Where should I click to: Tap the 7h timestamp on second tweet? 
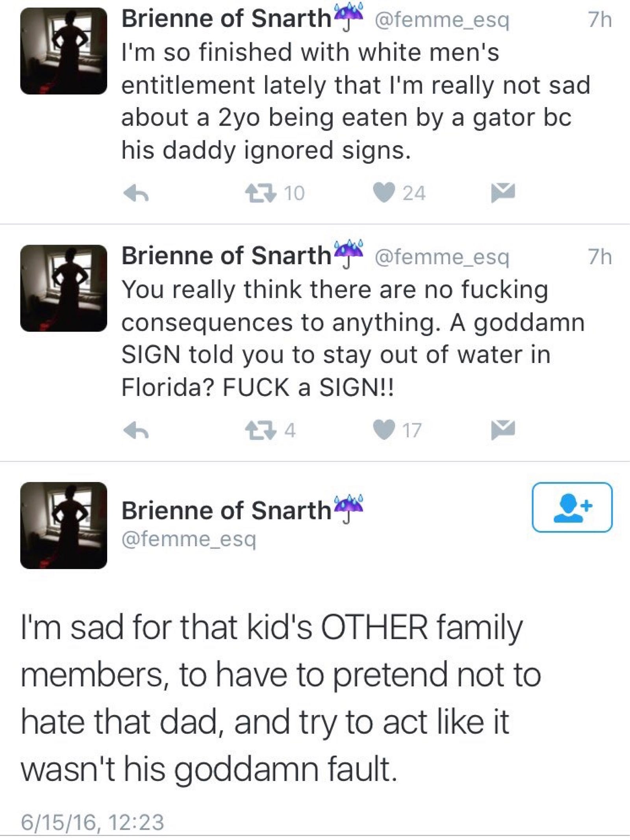tap(600, 257)
